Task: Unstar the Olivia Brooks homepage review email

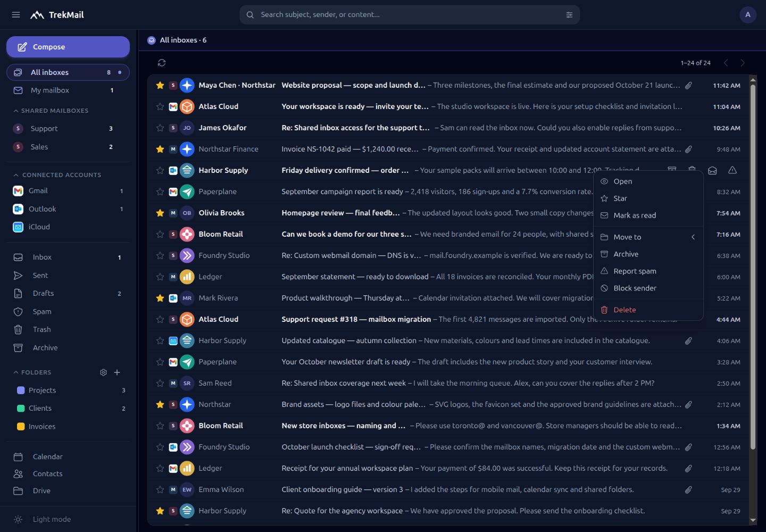Action: pos(160,213)
